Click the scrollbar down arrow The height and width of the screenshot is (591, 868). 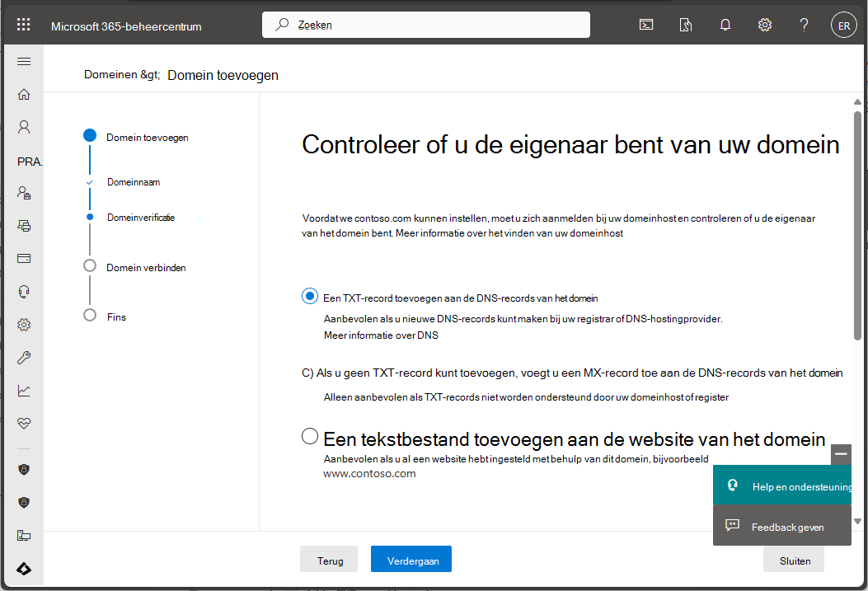tap(857, 521)
